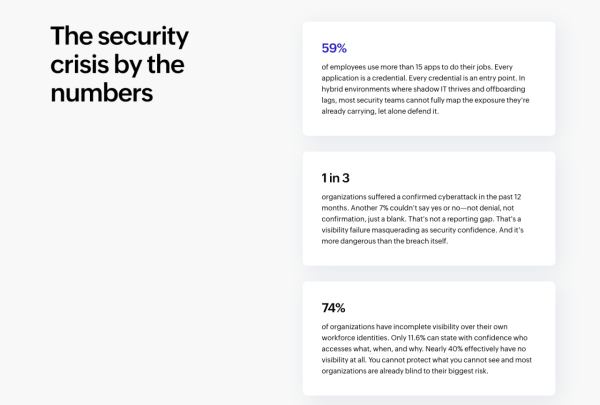Click "already carrying, let alone defend it."
Screen dimensions: 600x405
pyautogui.click(x=380, y=111)
